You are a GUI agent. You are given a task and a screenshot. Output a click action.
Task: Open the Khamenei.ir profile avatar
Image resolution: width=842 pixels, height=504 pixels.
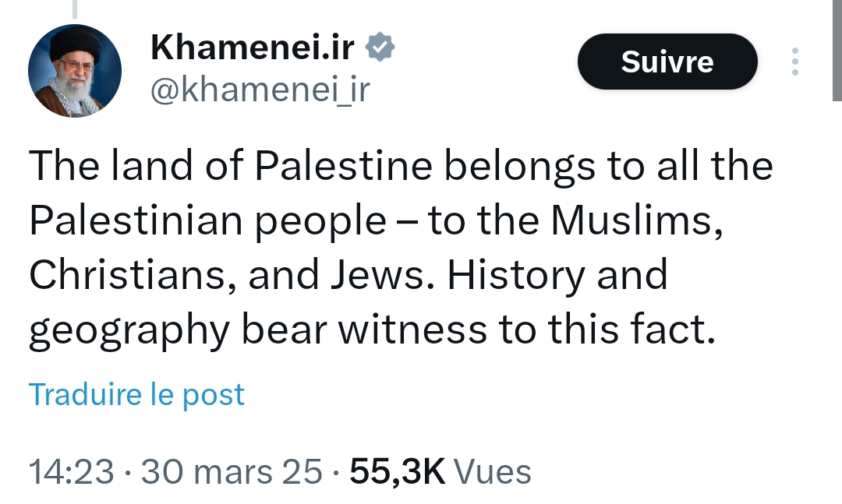click(75, 71)
